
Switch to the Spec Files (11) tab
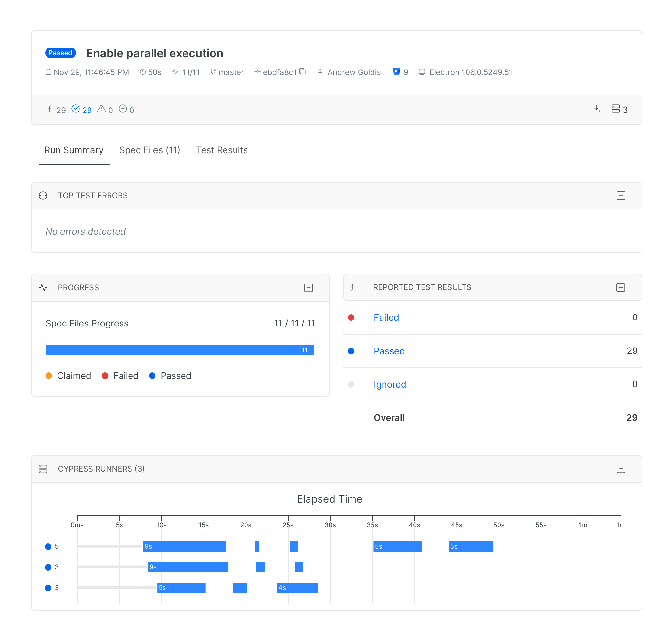pos(150,150)
